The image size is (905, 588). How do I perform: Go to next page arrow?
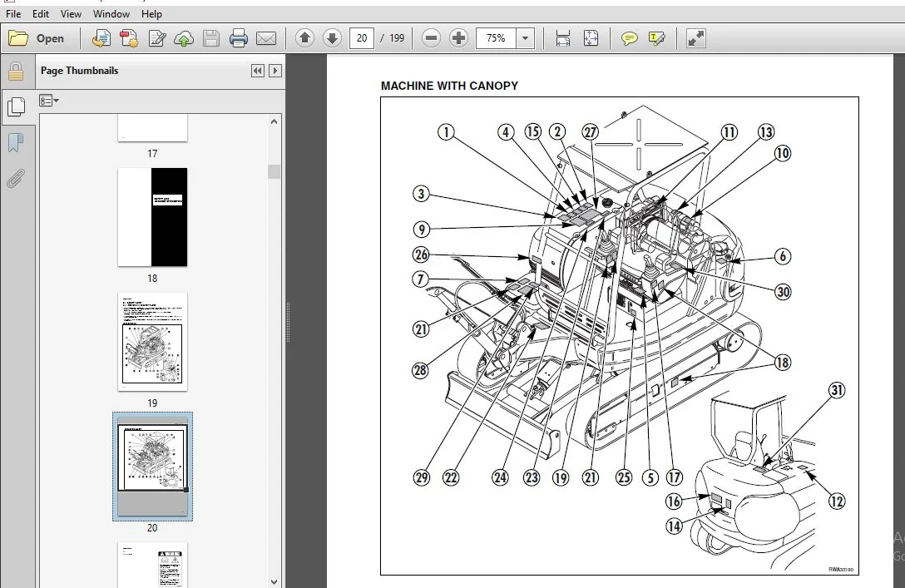pyautogui.click(x=332, y=38)
